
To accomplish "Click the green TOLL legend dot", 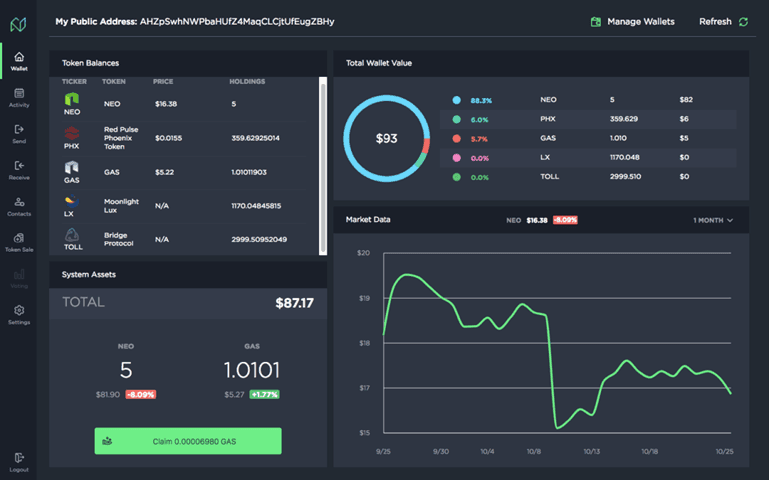I will [x=457, y=177].
